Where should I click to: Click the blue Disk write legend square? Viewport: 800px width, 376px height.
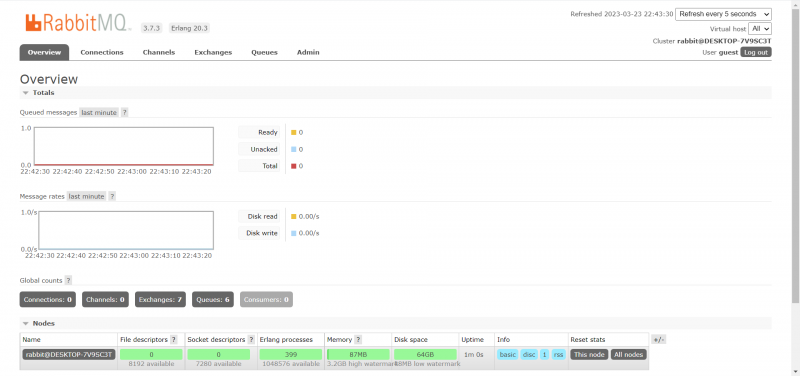click(x=293, y=233)
